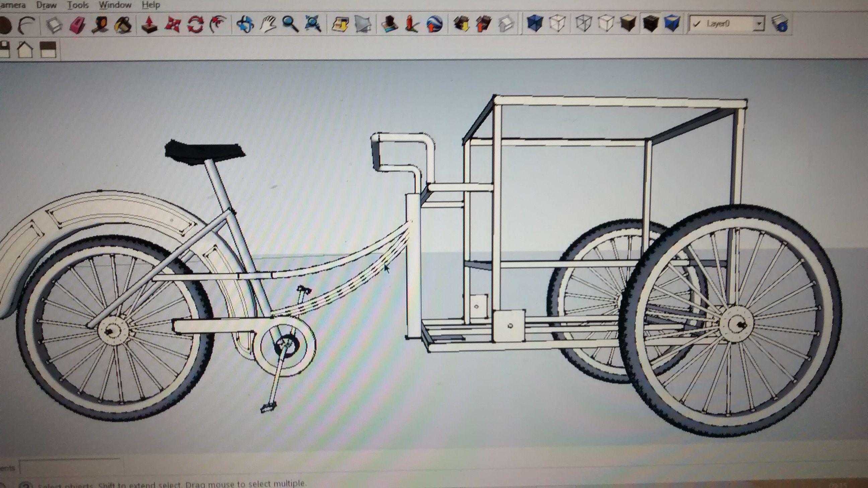
Task: Open the Layer Manager icon
Action: click(x=780, y=24)
